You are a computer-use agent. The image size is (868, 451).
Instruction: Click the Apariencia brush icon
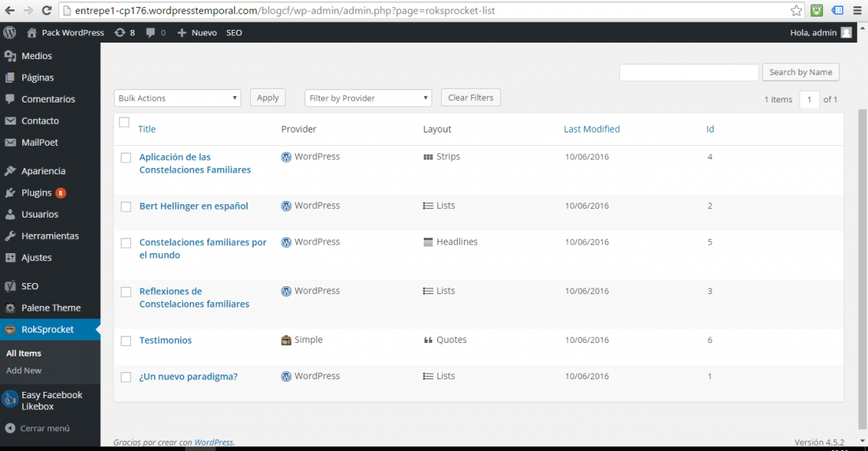coord(10,171)
